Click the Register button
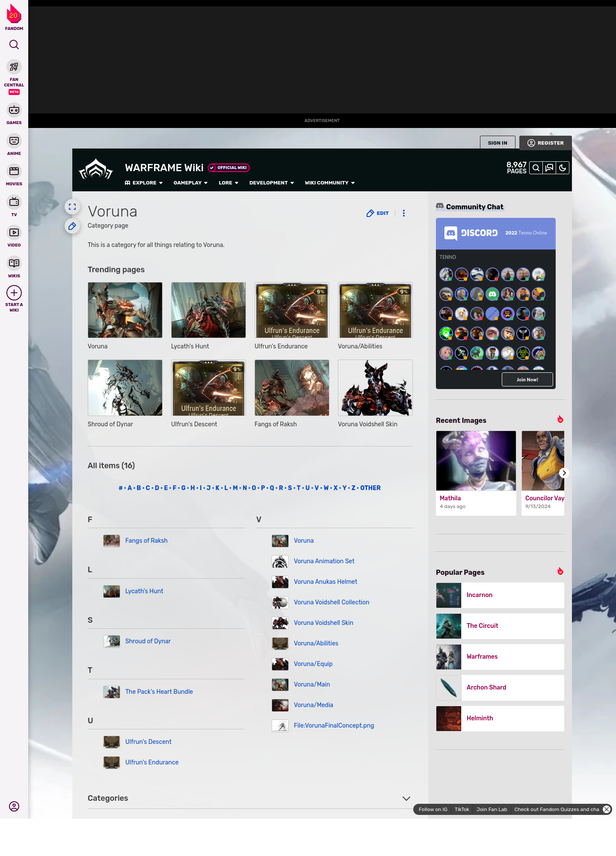Screen dimensions: 616x856 coord(545,143)
